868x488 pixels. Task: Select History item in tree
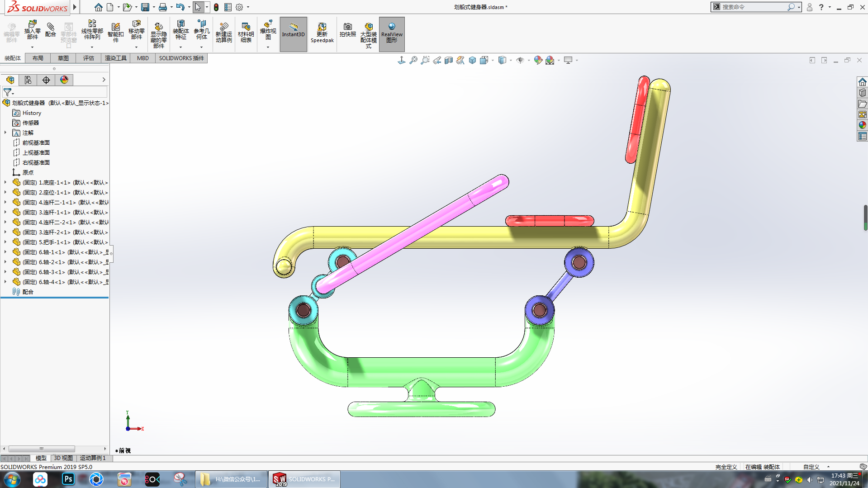click(x=32, y=113)
